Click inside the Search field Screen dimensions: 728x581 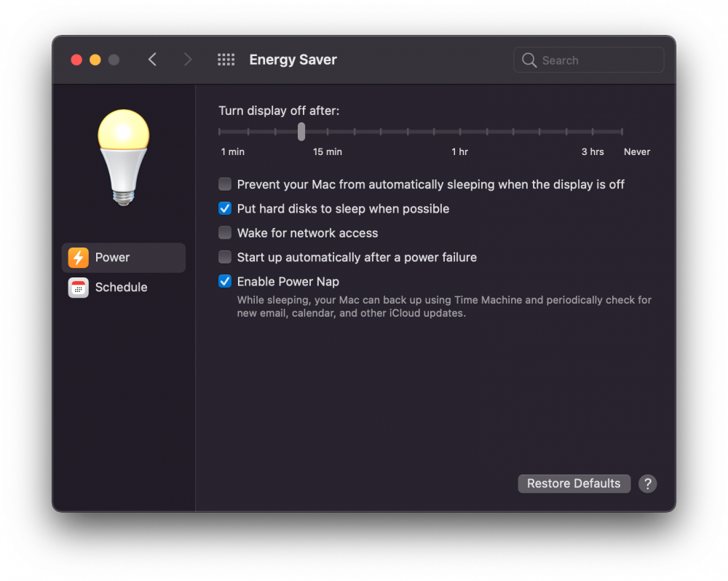589,60
